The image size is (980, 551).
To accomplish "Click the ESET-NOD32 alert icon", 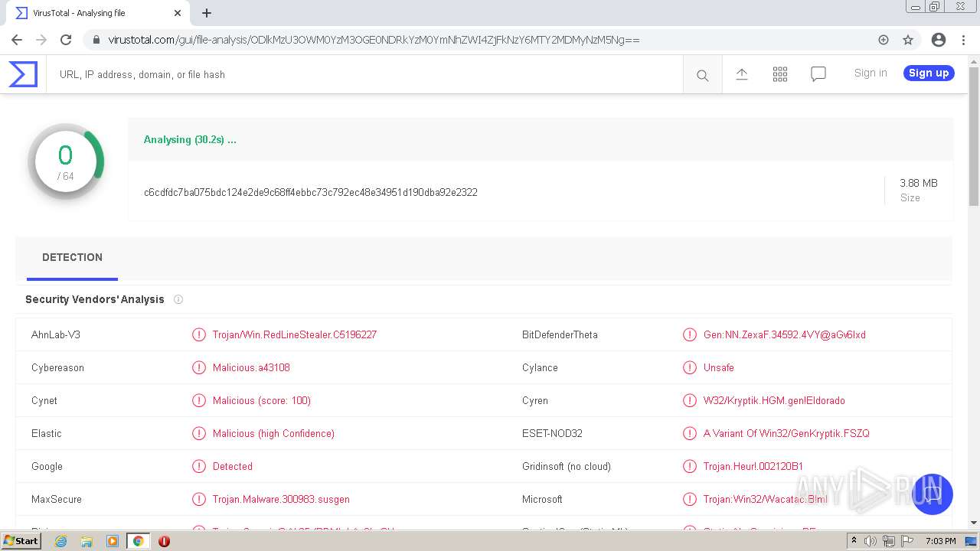I will coord(690,433).
